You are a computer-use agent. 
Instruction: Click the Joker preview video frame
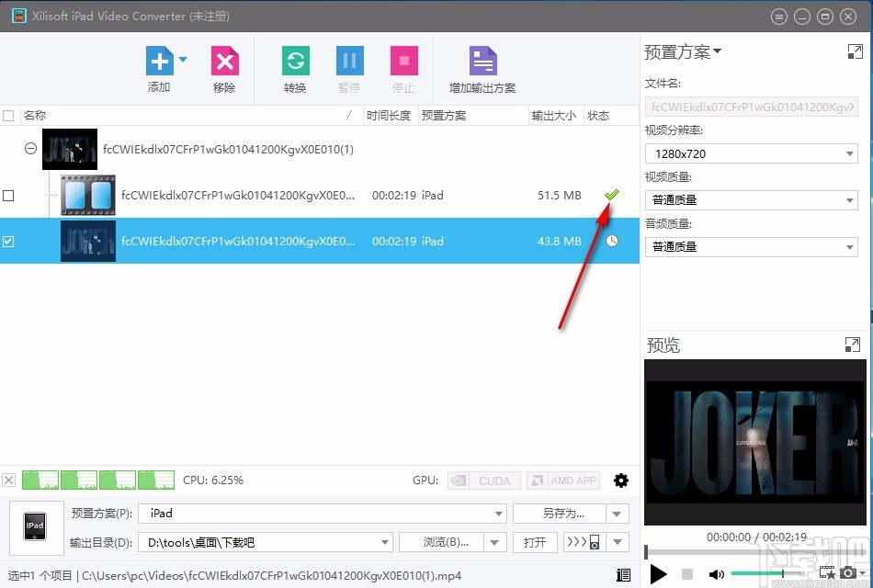(x=755, y=442)
